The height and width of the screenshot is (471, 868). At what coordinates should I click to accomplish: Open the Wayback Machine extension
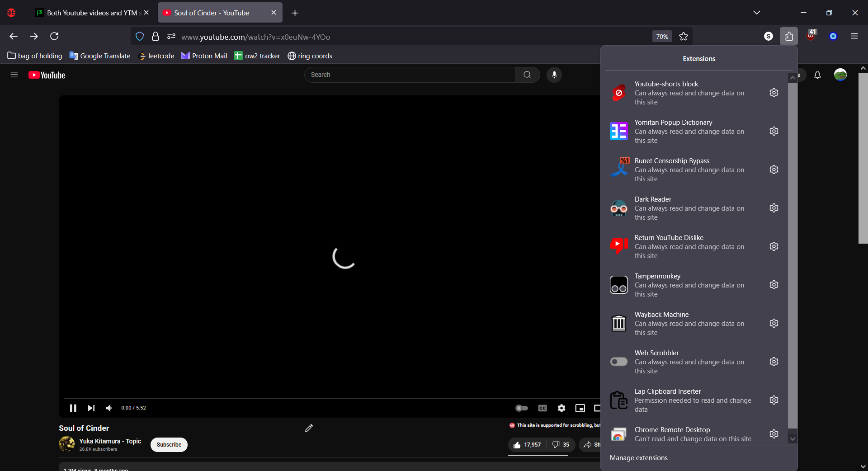(618, 323)
